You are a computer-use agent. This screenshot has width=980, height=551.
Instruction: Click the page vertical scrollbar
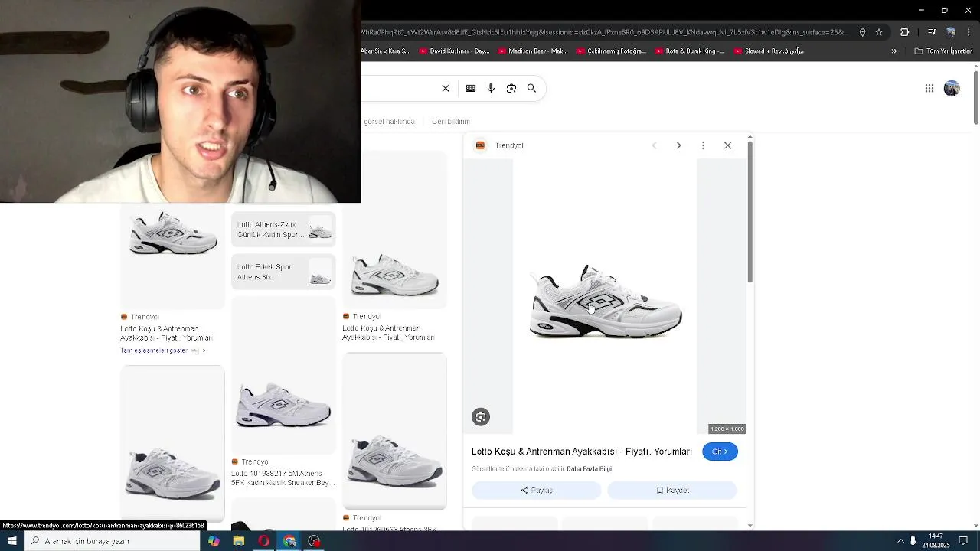(x=975, y=97)
